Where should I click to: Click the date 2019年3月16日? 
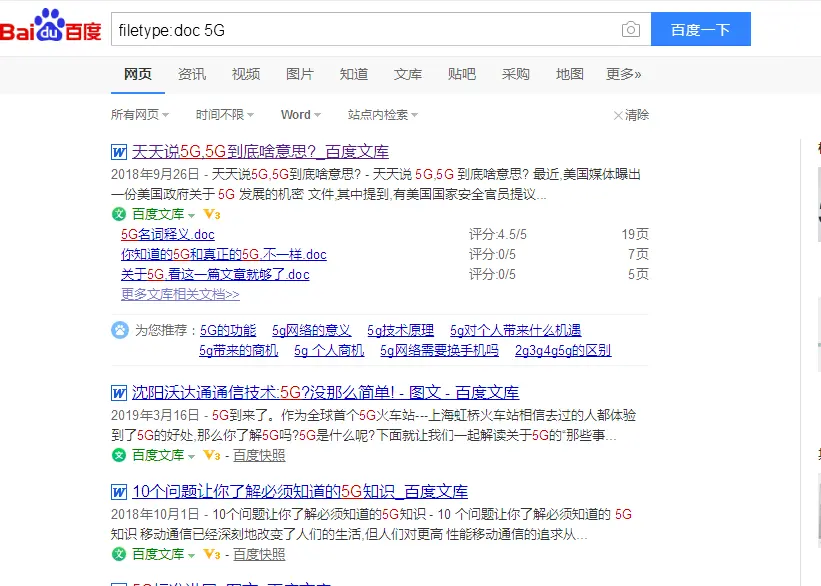coord(155,415)
